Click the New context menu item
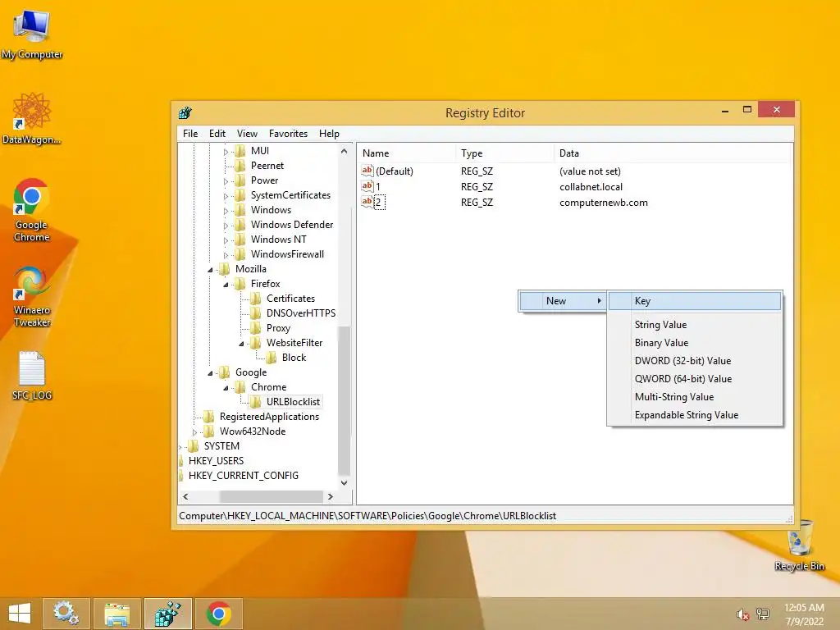Screen dimensions: 840x630 coord(563,301)
